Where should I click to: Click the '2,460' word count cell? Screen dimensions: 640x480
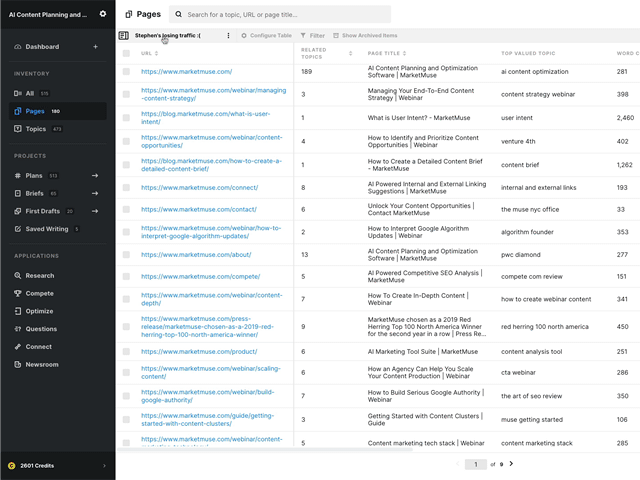click(625, 118)
